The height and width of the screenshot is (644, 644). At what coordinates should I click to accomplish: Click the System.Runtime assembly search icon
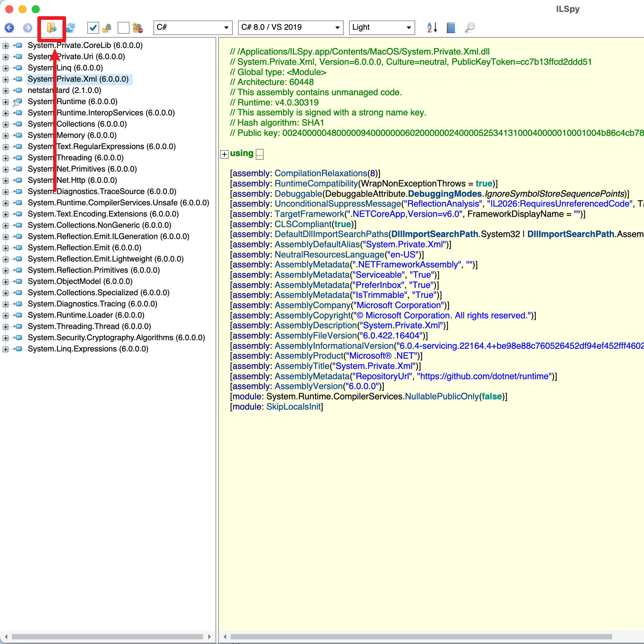point(17,102)
